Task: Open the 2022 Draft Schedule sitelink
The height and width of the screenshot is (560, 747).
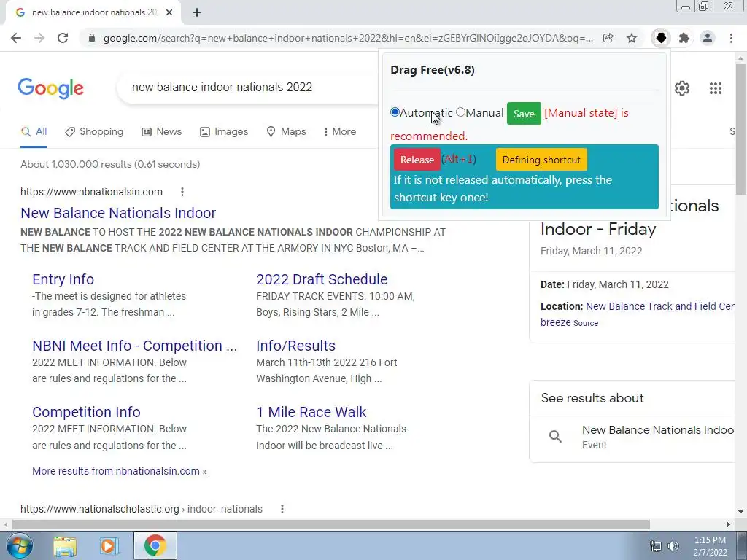Action: (x=322, y=279)
